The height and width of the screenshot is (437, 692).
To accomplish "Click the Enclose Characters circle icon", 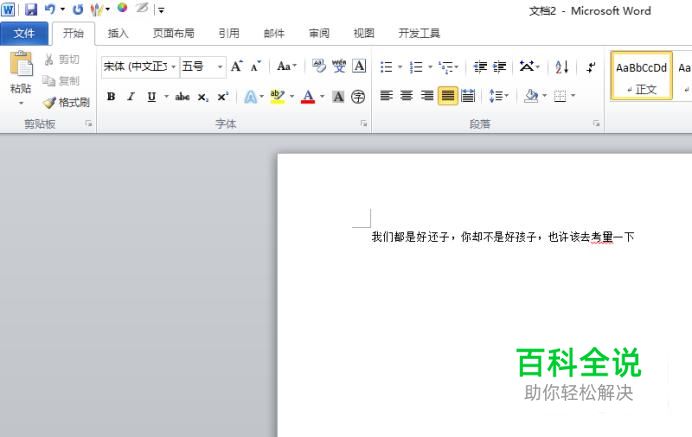I will (358, 97).
